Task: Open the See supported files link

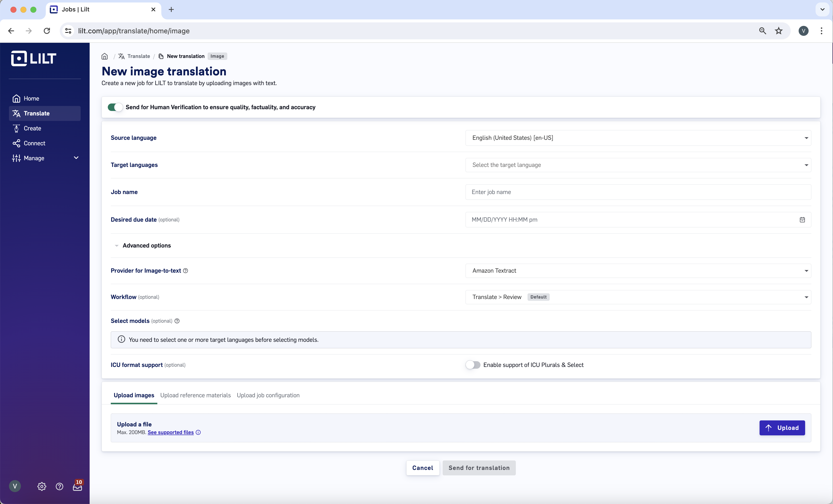Action: point(171,432)
